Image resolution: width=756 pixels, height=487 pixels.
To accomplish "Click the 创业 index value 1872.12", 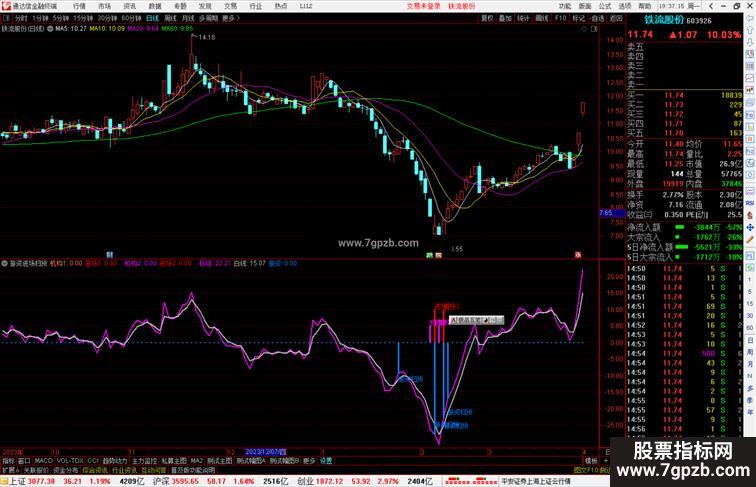I will pos(330,481).
